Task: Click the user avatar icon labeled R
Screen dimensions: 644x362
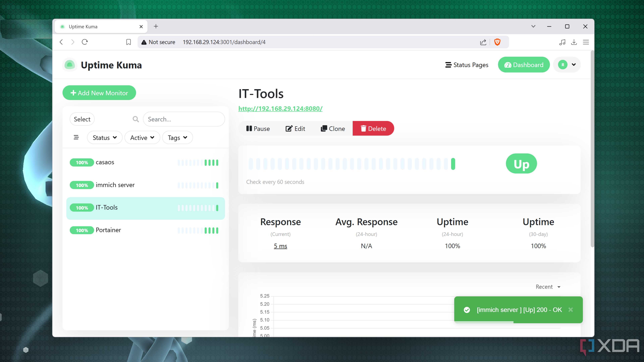Action: click(563, 65)
